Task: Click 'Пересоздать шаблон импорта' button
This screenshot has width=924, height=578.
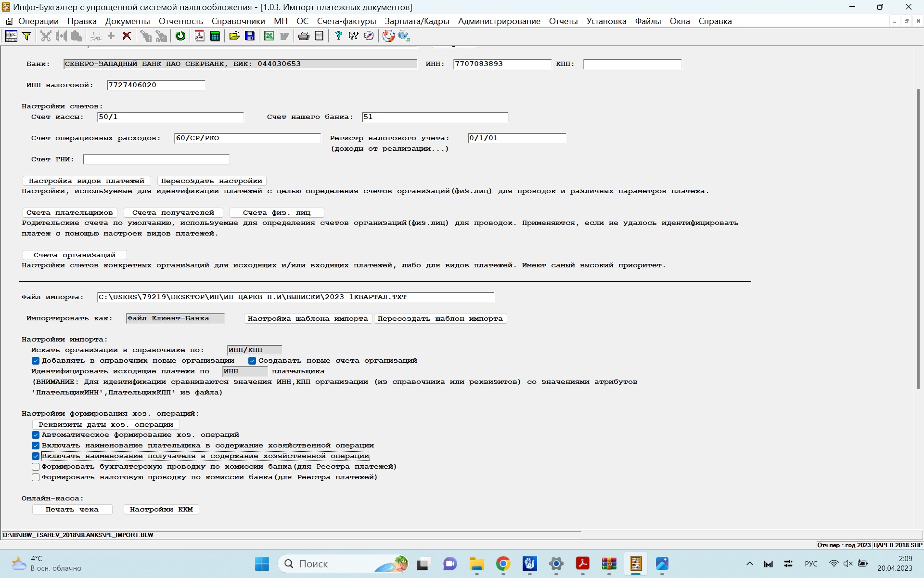Action: (x=440, y=319)
